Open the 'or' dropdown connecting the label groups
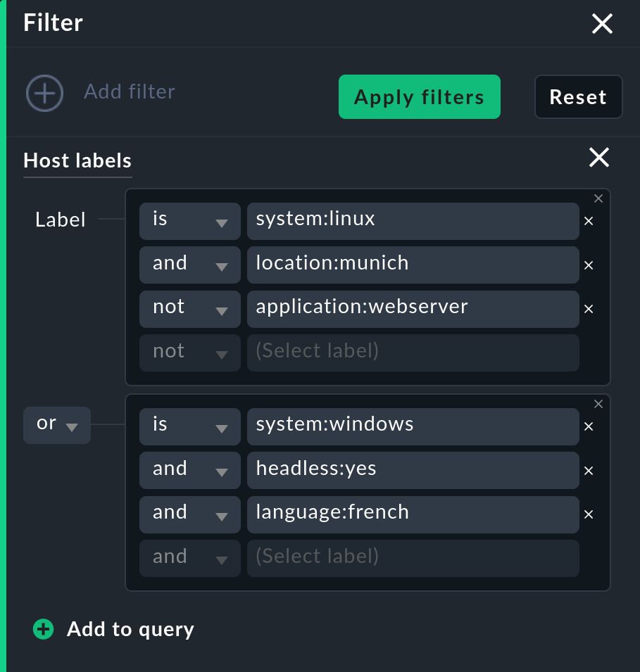The height and width of the screenshot is (672, 640). click(56, 425)
